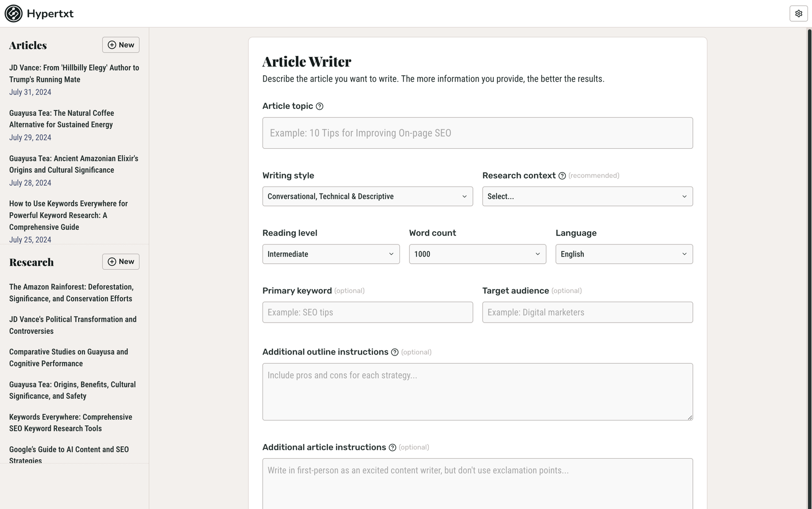The width and height of the screenshot is (812, 509).
Task: Click the 'July 29, 2024' date text
Action: click(x=30, y=138)
